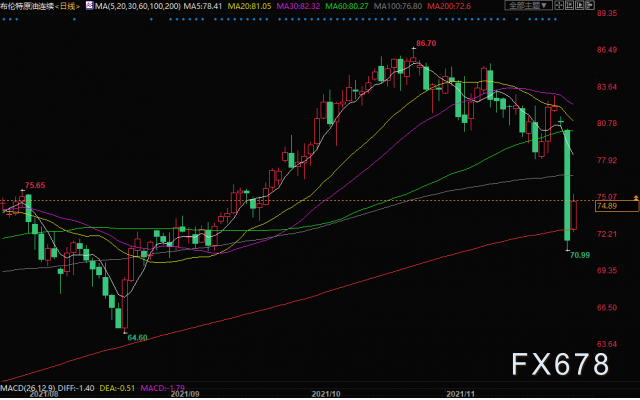This screenshot has height=400, width=640.
Task: Click the 83.64 price axis label
Action: [607, 87]
